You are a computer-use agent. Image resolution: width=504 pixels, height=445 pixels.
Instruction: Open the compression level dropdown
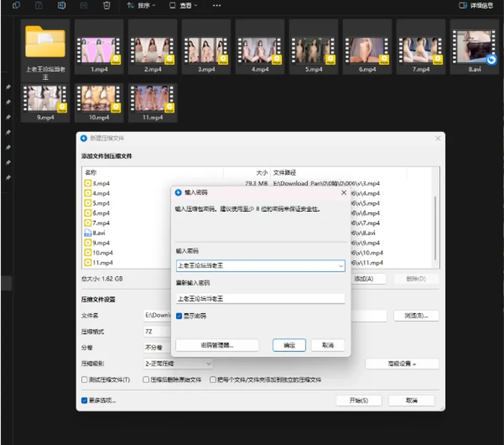point(178,364)
